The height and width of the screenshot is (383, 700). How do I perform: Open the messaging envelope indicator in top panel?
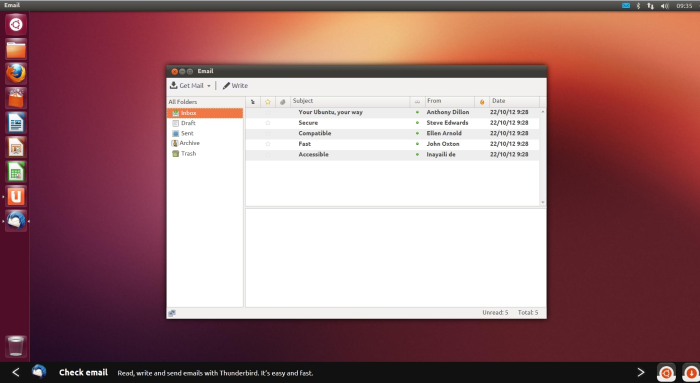(x=626, y=5)
